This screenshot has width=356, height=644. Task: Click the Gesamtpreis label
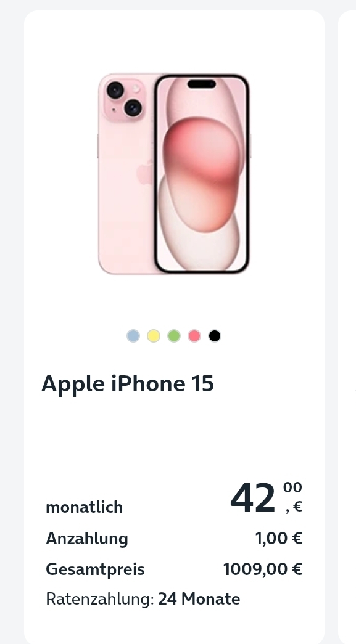tap(96, 569)
